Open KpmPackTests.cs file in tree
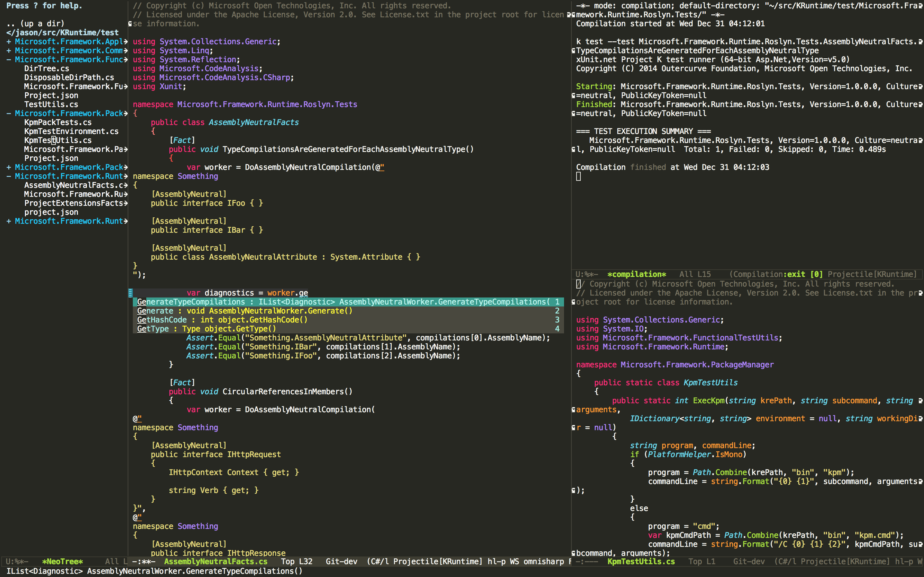This screenshot has height=577, width=924. [x=58, y=122]
